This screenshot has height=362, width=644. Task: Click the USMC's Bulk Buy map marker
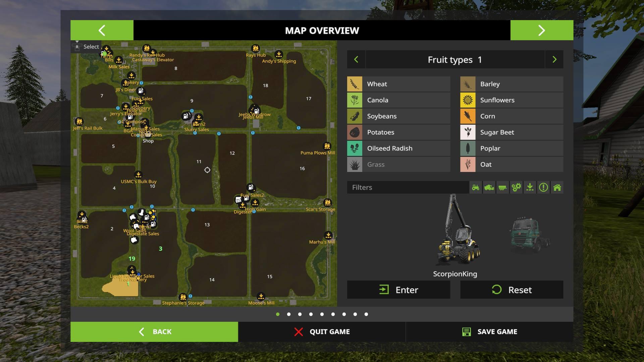(x=138, y=175)
